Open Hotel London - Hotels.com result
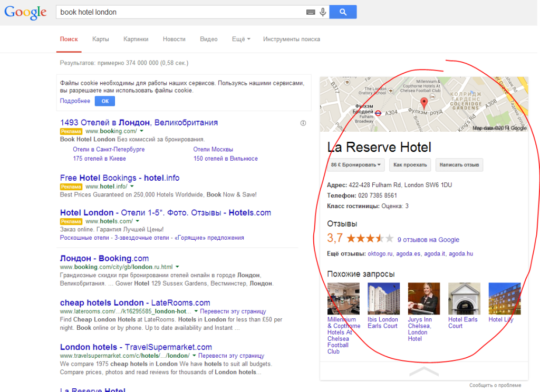 (165, 213)
